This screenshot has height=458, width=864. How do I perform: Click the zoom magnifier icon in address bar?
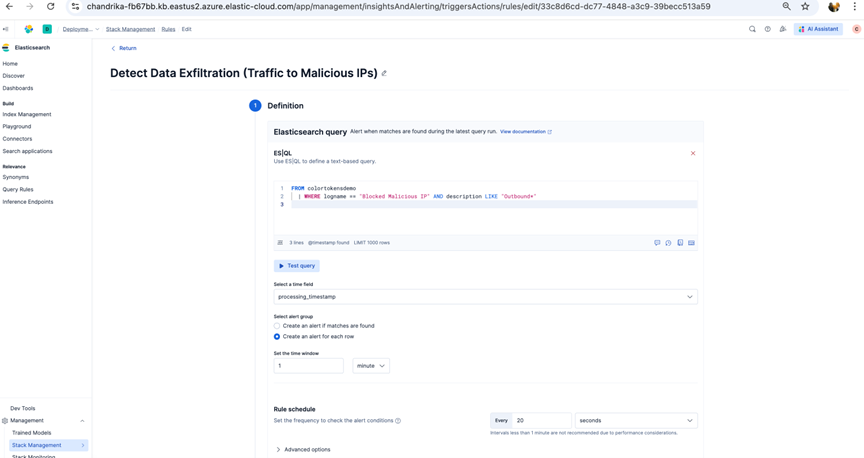(x=786, y=7)
